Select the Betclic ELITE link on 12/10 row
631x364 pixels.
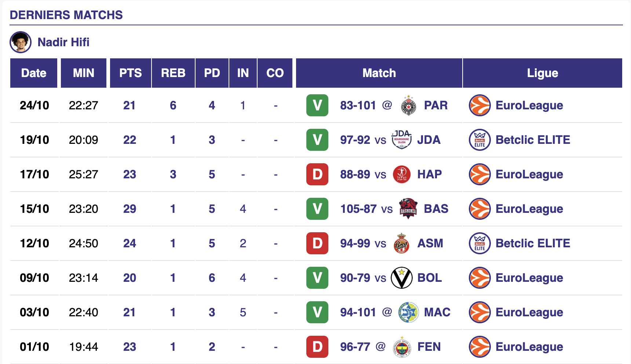pos(533,243)
